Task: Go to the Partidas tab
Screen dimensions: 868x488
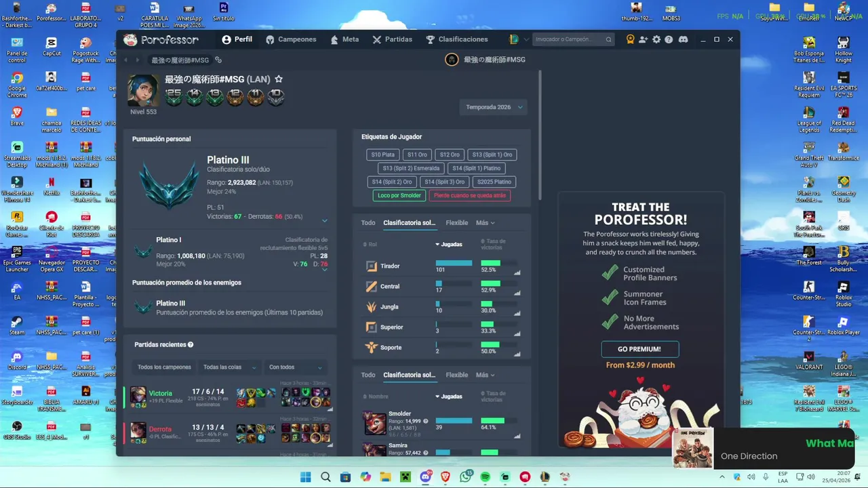Action: (x=392, y=39)
